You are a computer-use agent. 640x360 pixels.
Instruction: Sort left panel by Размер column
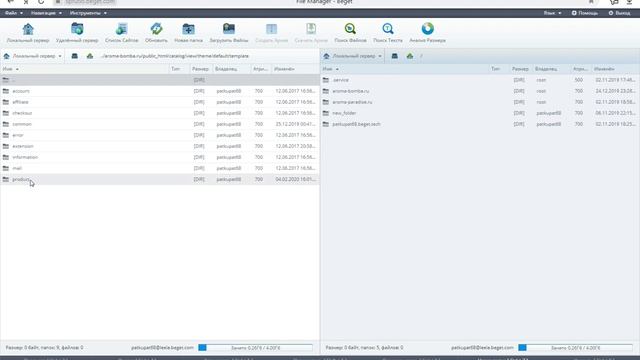pos(200,69)
